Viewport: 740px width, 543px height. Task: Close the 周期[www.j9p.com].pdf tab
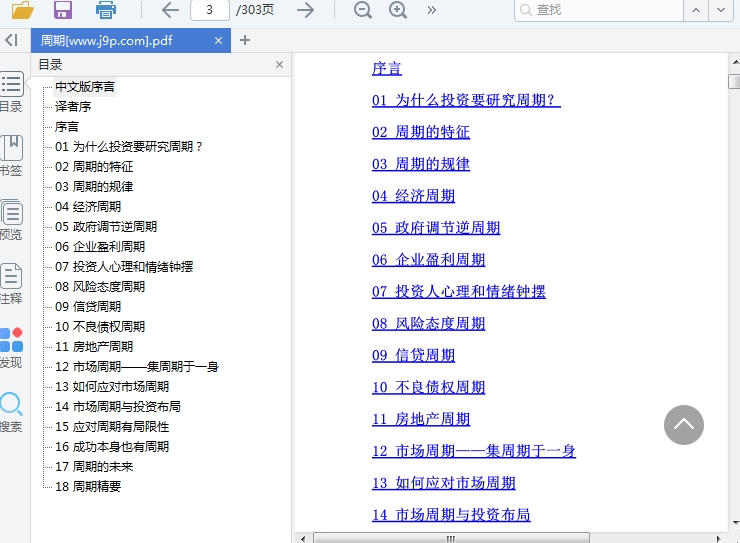coord(218,41)
